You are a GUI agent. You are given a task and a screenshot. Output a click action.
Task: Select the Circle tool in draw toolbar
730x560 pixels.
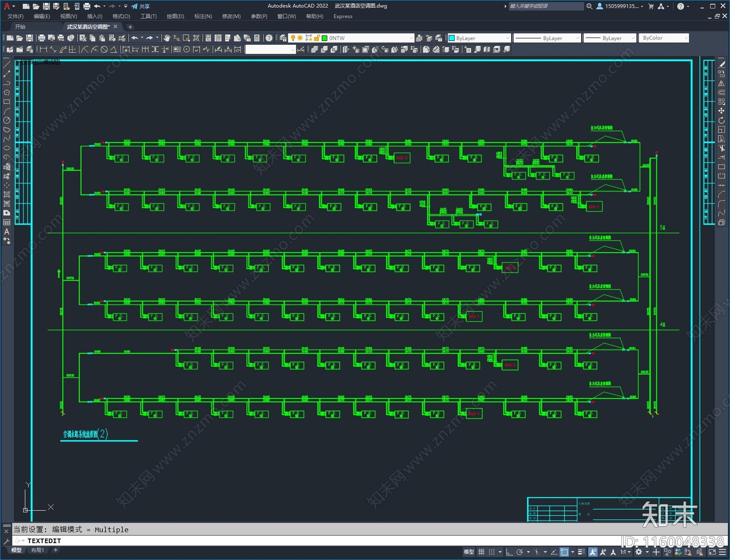6,120
